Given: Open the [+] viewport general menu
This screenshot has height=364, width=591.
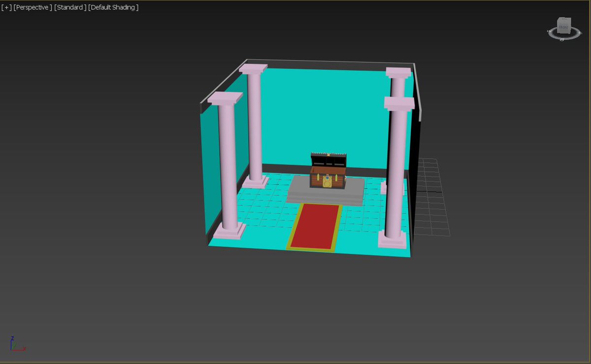Looking at the screenshot, I should coord(6,7).
